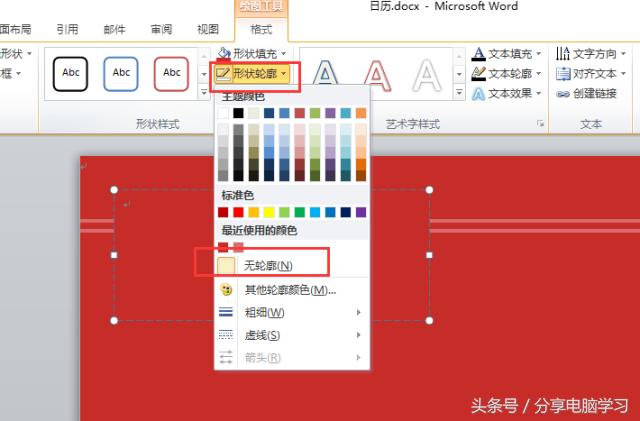The width and height of the screenshot is (640, 421).
Task: Apply the red outline Abc shape style
Action: 171,74
